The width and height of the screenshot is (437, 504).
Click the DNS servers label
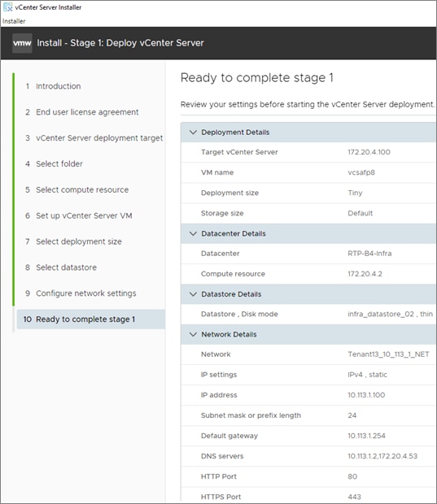222,456
